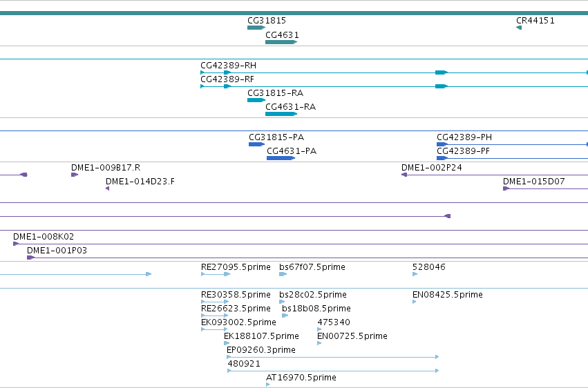This screenshot has width=588, height=388.
Task: Select the CR44151 gene arrow
Action: coord(519,28)
